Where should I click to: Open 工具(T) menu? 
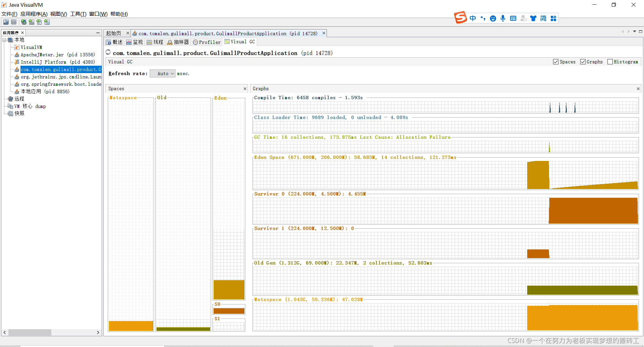click(78, 14)
